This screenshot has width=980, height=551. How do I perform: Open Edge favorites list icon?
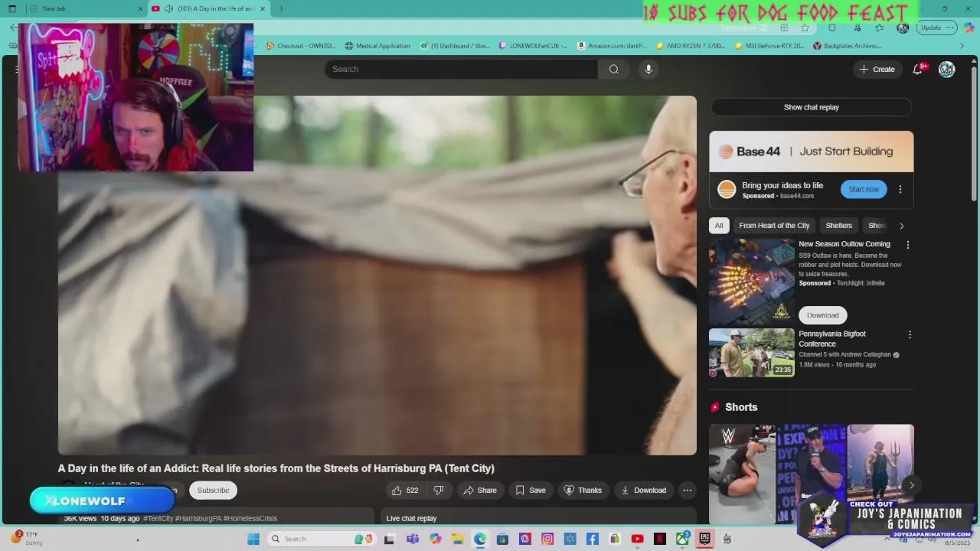pos(880,28)
